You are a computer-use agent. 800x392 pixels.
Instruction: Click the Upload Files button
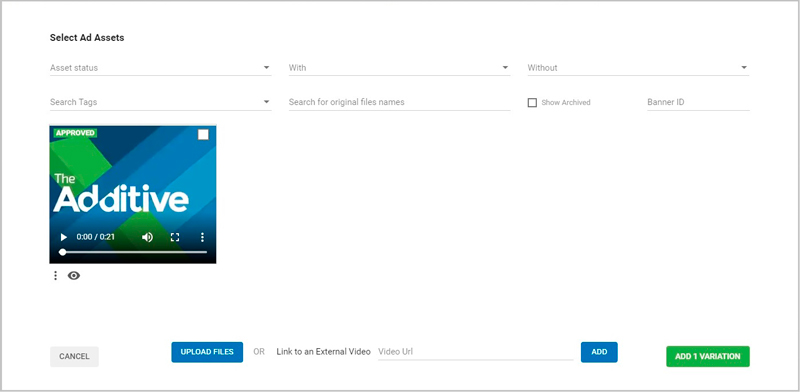point(207,352)
